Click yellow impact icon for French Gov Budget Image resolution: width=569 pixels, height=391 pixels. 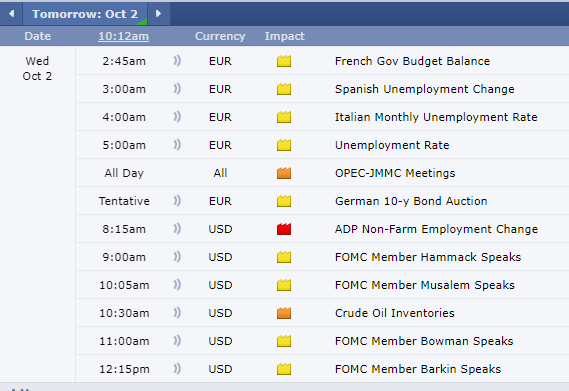coord(284,61)
